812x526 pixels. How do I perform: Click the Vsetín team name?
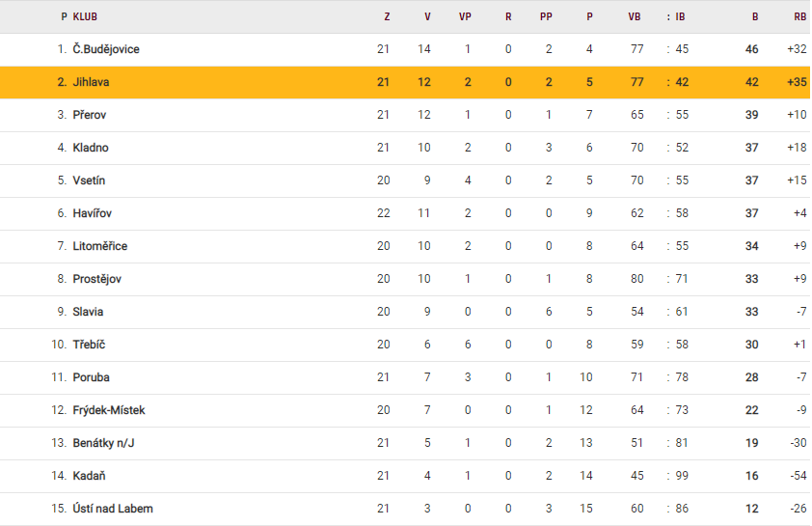coord(89,180)
